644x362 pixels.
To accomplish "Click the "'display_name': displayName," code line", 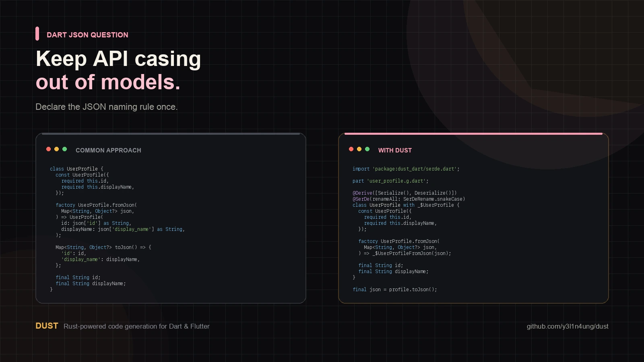I will 101,259.
